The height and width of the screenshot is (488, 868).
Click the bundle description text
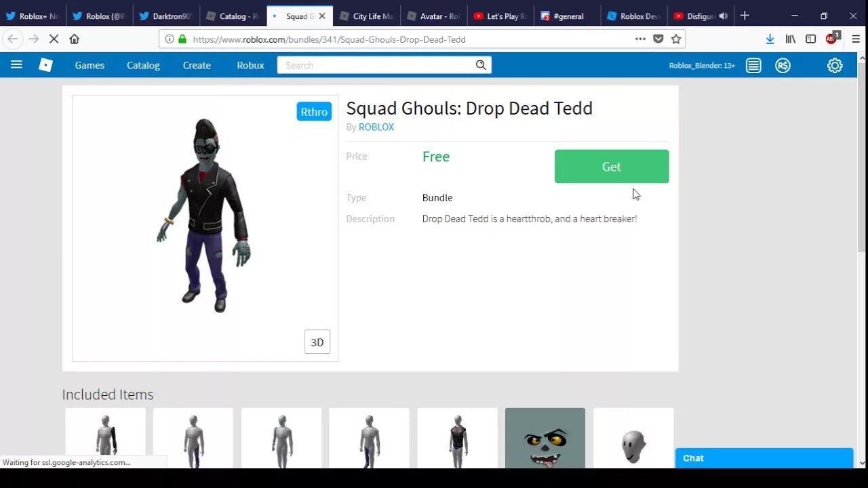[x=530, y=219]
